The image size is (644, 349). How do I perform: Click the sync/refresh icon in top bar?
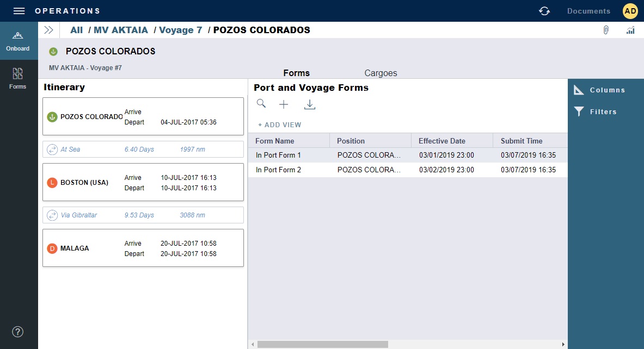tap(544, 10)
